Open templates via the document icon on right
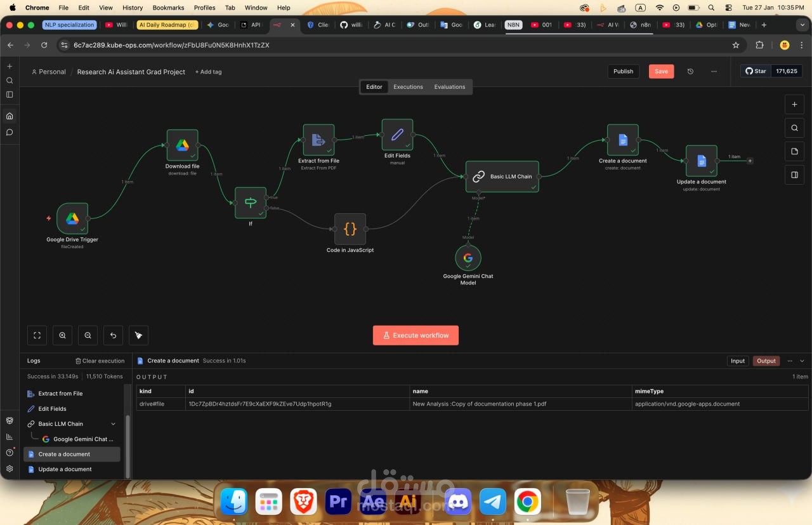The height and width of the screenshot is (525, 812). click(x=794, y=151)
